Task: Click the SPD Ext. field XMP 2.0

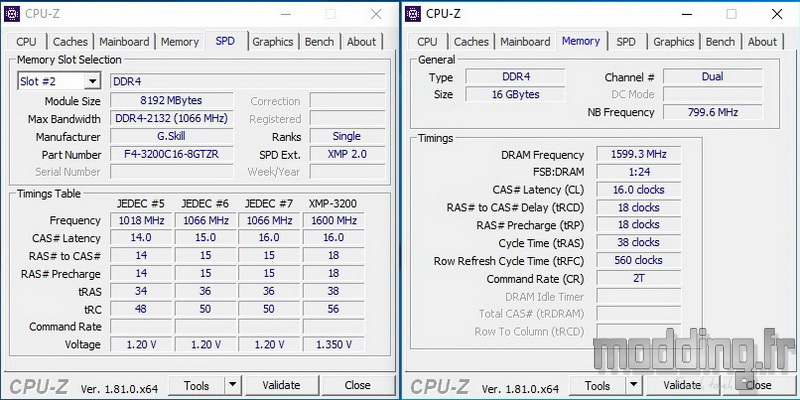Action: (347, 154)
